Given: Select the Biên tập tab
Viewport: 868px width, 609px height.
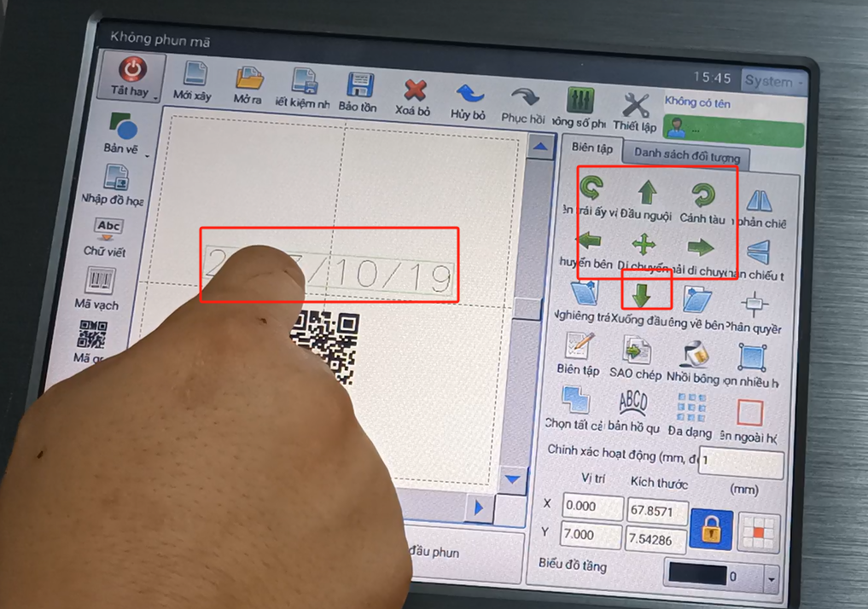Looking at the screenshot, I should (x=592, y=148).
